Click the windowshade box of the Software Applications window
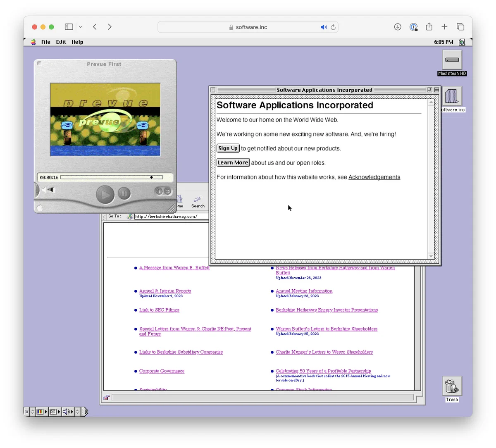 (436, 90)
